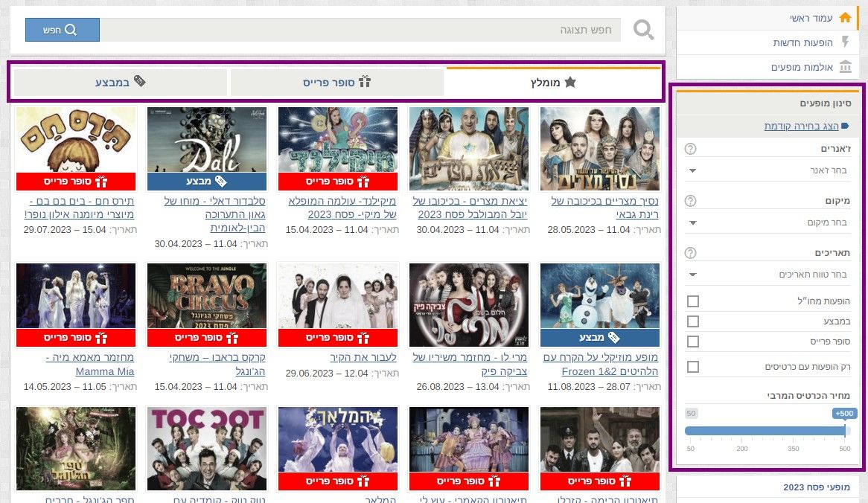Toggle the סופר פרייס filter checkbox

(x=693, y=342)
